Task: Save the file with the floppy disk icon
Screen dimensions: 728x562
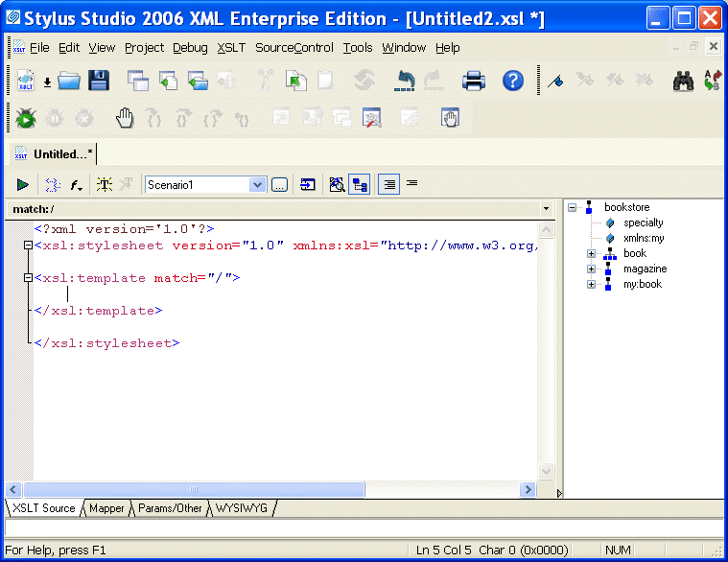Action: (98, 82)
